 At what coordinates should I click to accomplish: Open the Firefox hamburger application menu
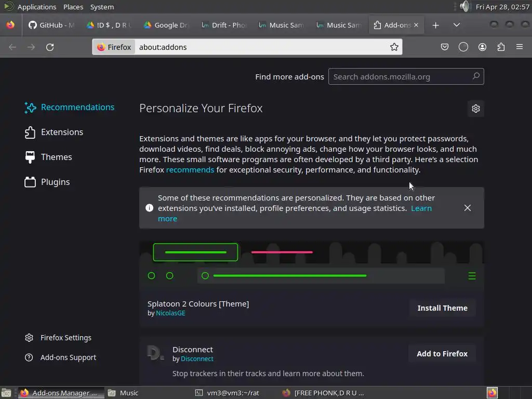pyautogui.click(x=520, y=47)
